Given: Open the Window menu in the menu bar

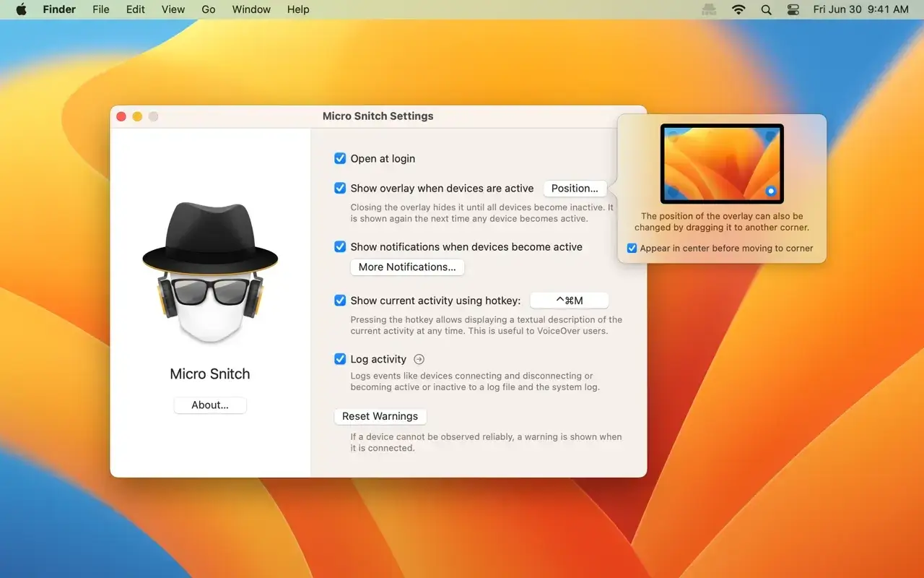Looking at the screenshot, I should click(x=251, y=9).
